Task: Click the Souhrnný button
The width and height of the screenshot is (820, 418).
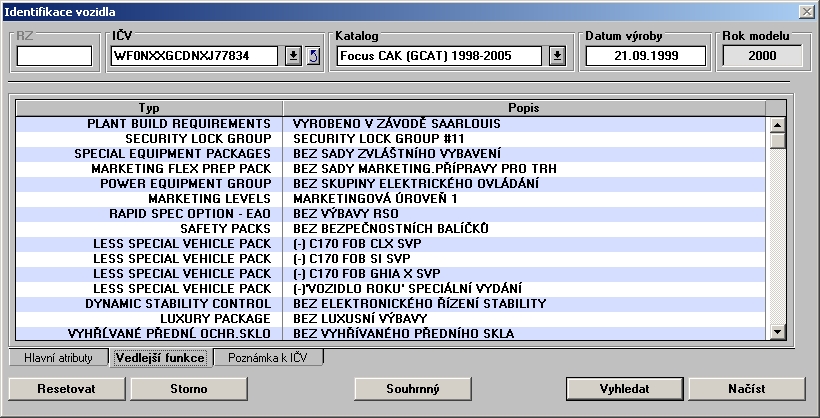Action: coord(412,387)
